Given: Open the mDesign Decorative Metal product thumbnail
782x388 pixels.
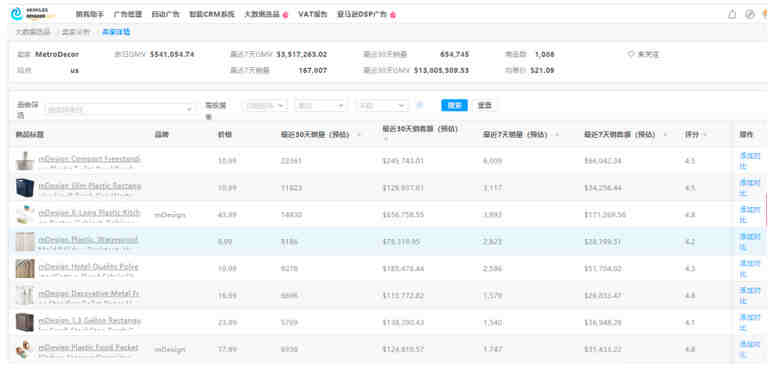Looking at the screenshot, I should [x=25, y=295].
